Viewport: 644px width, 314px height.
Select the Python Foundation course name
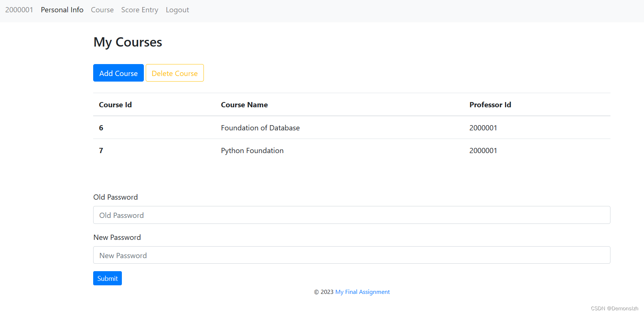pos(252,151)
